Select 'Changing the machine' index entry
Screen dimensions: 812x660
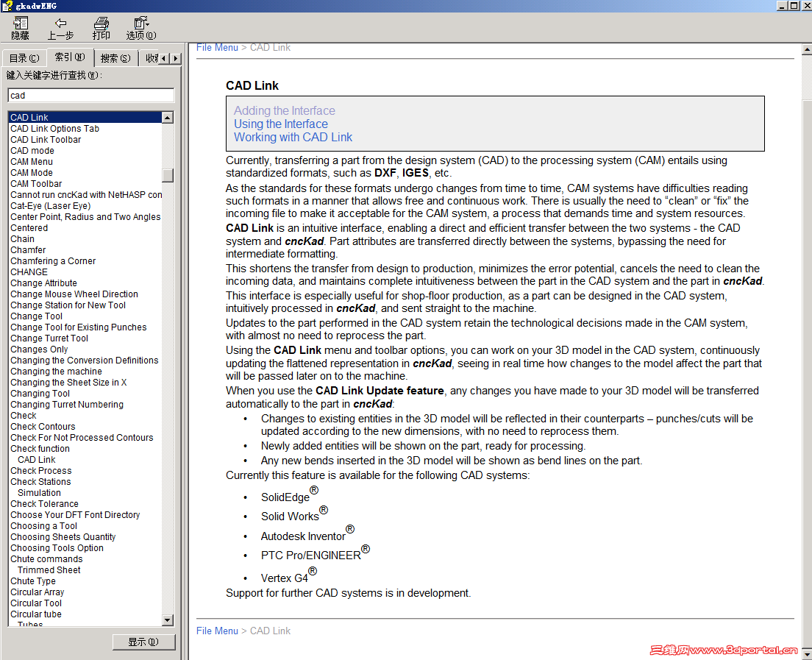click(x=56, y=372)
